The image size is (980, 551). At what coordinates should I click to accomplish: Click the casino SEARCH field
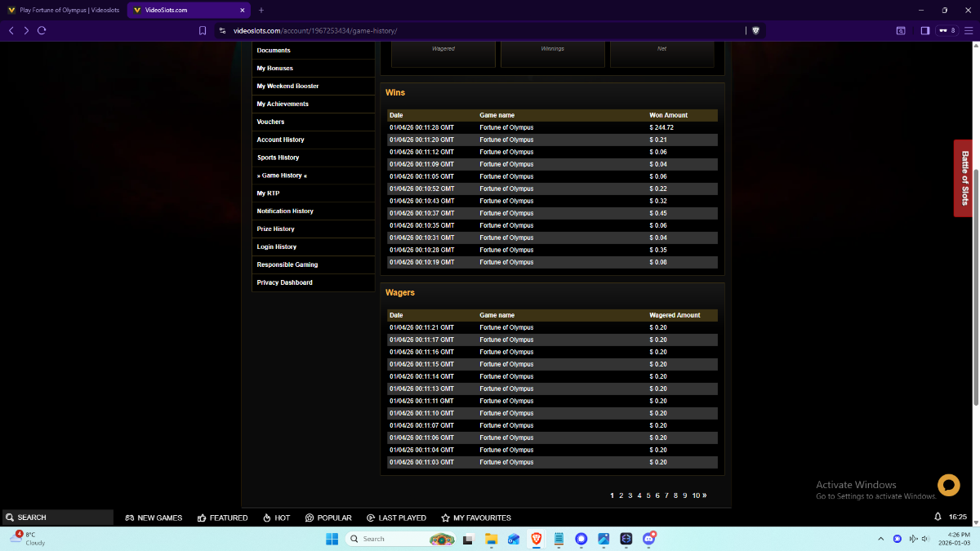[x=57, y=518]
